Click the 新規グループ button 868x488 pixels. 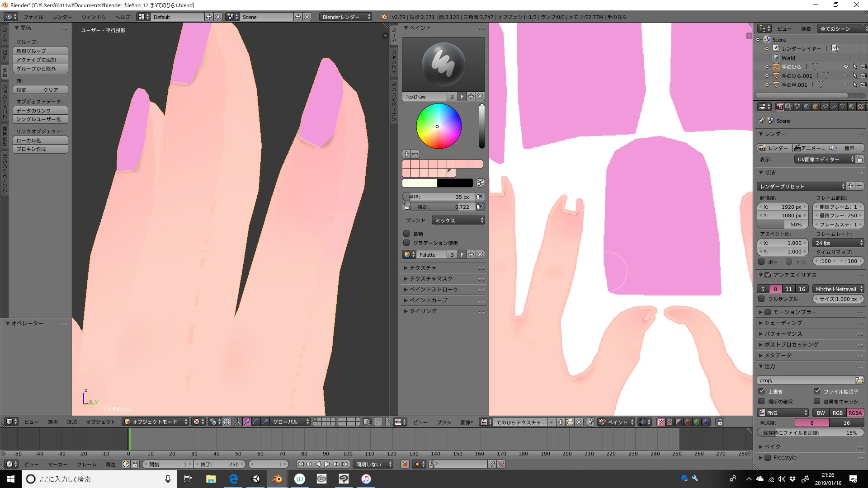click(41, 51)
